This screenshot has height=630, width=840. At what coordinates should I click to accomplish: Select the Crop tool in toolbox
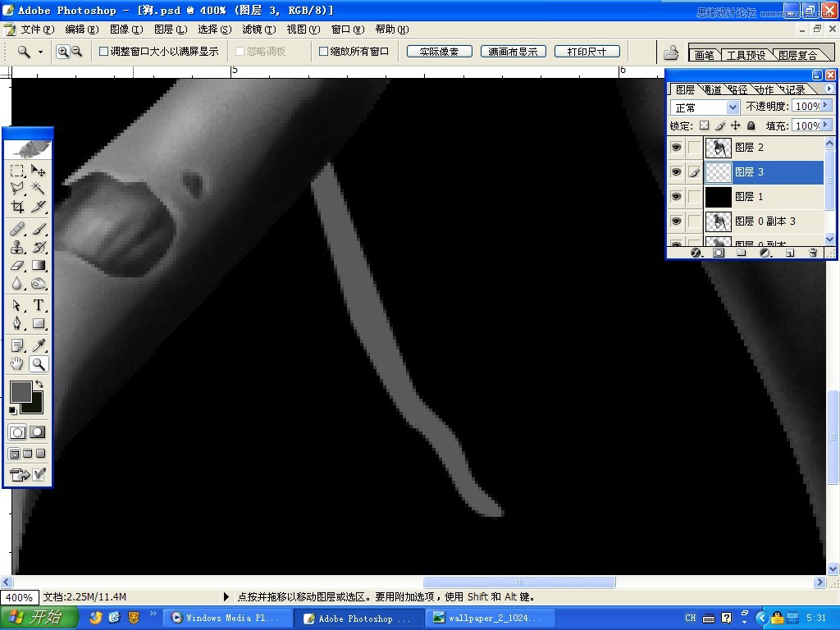coord(17,207)
